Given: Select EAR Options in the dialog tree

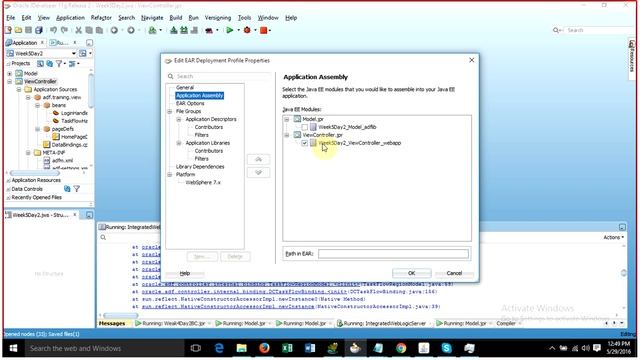Looking at the screenshot, I should click(190, 103).
